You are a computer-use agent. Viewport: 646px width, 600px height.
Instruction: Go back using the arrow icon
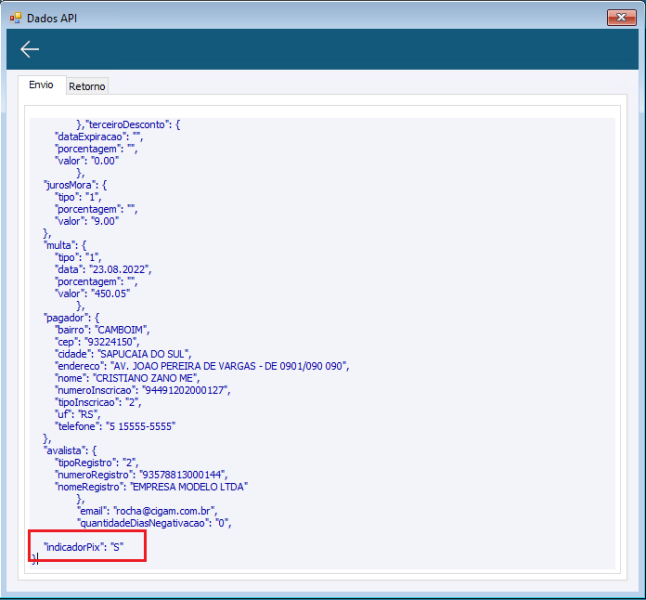30,49
